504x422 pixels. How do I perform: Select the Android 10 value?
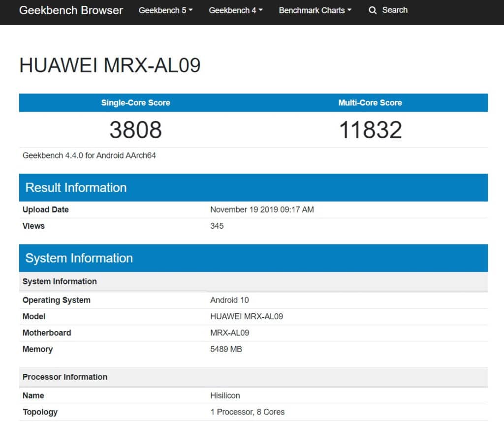229,301
